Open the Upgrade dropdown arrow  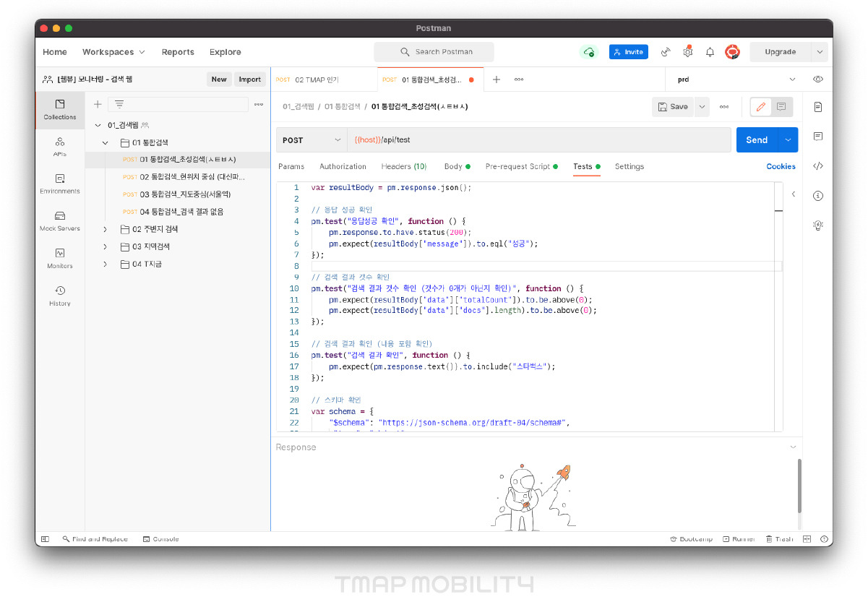click(820, 52)
